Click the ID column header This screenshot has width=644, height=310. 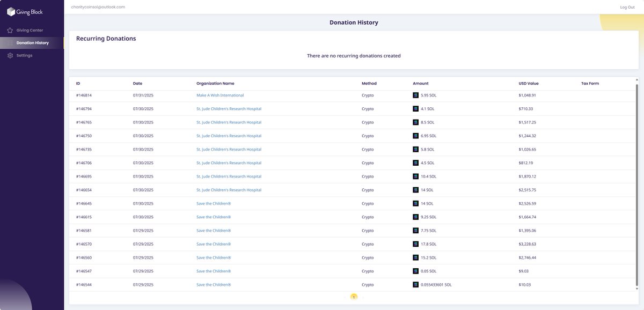pos(78,84)
